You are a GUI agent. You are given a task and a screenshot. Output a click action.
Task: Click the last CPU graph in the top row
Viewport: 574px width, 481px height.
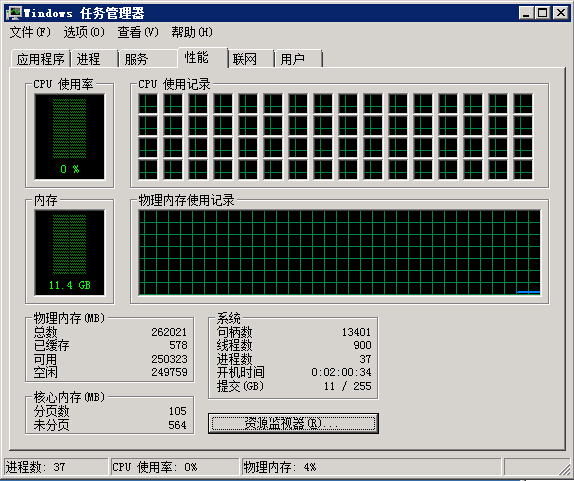(523, 104)
